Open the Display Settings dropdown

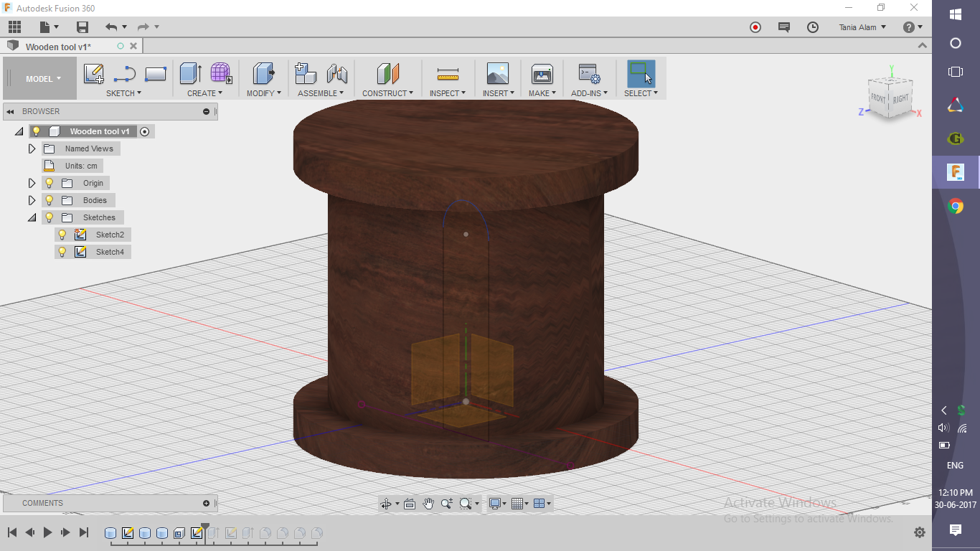click(x=497, y=504)
